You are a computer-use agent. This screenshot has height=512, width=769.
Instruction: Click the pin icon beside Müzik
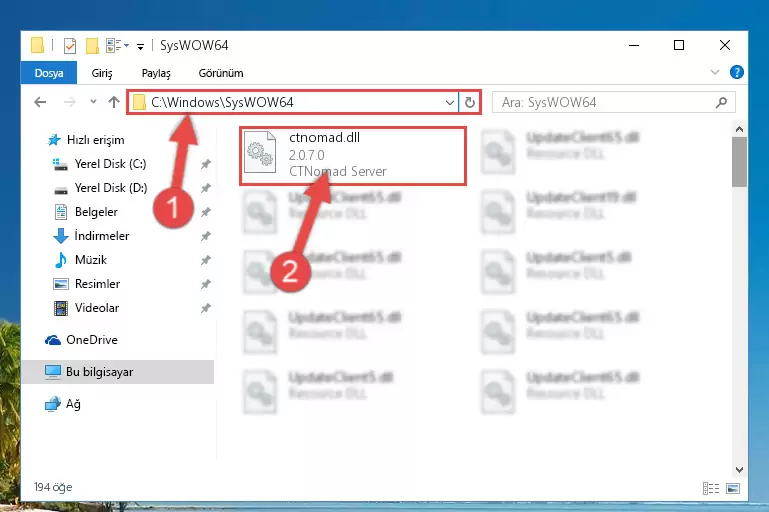click(x=205, y=260)
